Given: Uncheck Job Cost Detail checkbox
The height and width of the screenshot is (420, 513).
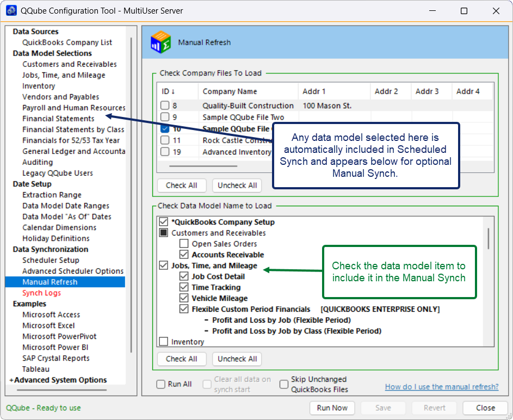Looking at the screenshot, I should [x=184, y=276].
